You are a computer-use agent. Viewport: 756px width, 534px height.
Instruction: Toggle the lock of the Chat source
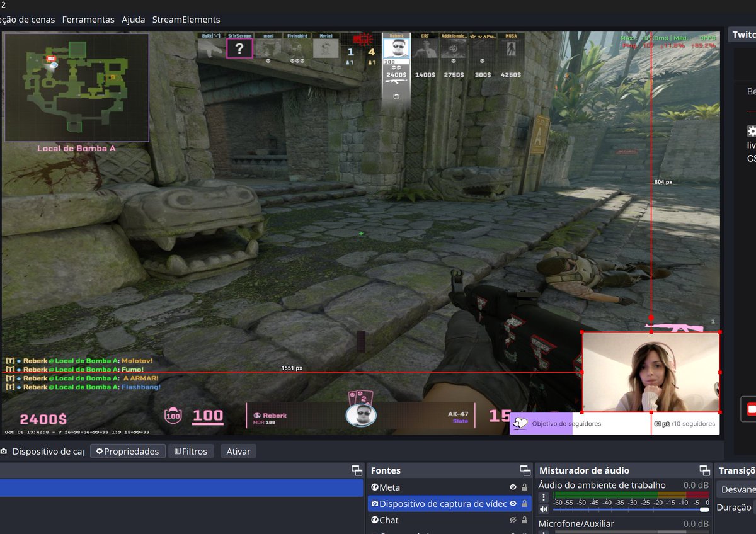[x=524, y=520]
